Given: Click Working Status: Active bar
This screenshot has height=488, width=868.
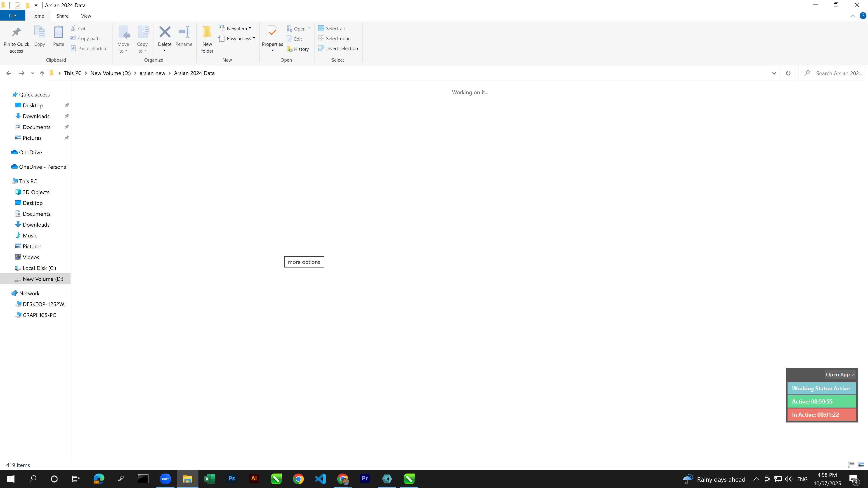Looking at the screenshot, I should click(821, 388).
